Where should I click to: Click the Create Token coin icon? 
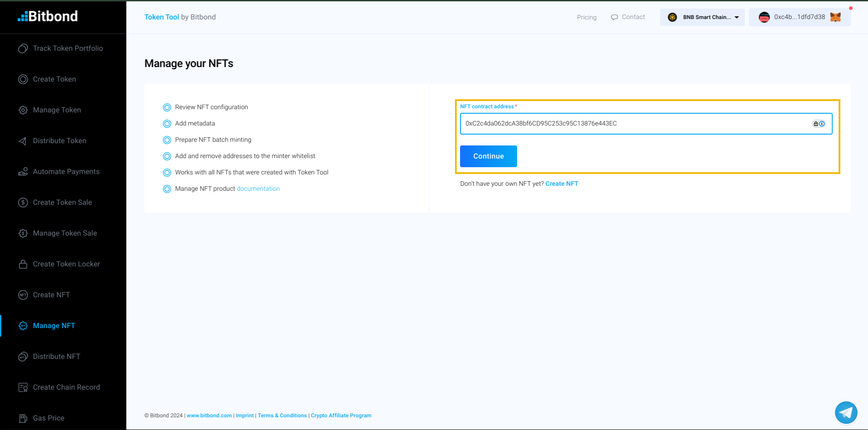click(x=23, y=79)
